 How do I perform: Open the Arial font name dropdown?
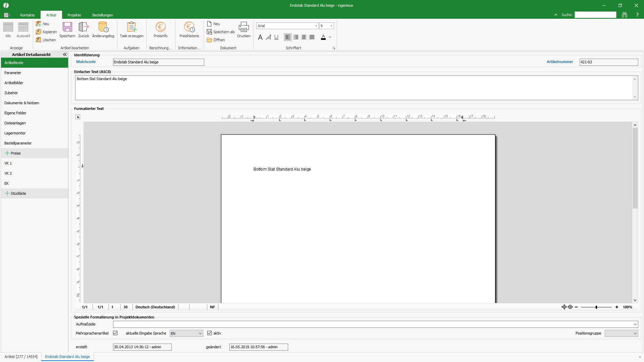pos(316,26)
